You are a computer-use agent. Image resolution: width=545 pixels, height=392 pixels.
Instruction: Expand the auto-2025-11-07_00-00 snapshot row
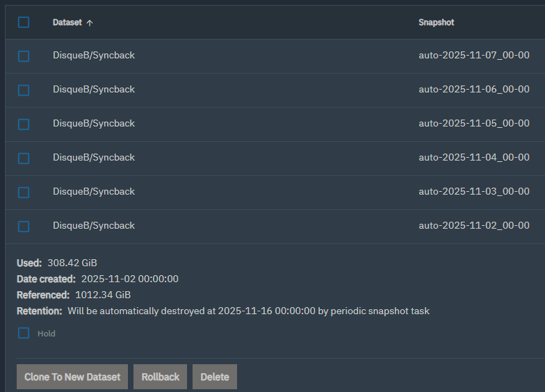coord(275,56)
